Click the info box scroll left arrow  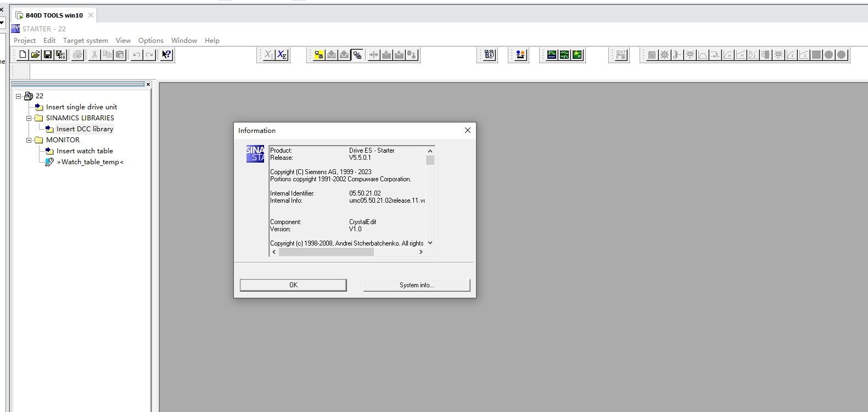click(274, 252)
